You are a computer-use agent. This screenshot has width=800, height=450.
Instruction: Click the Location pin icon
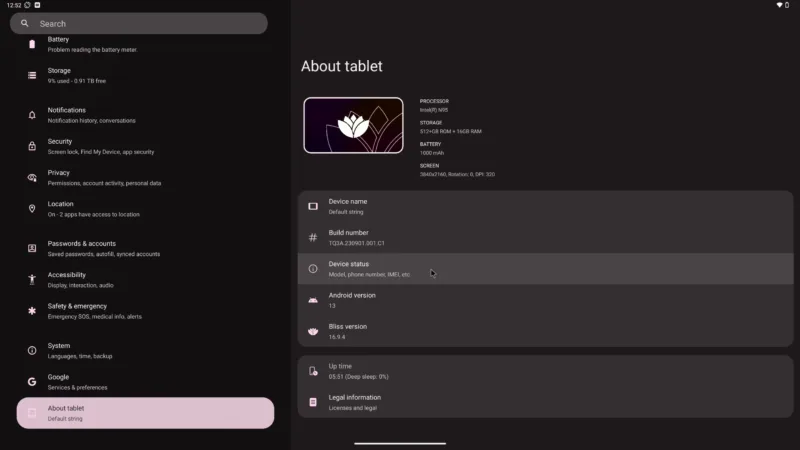[x=32, y=208]
